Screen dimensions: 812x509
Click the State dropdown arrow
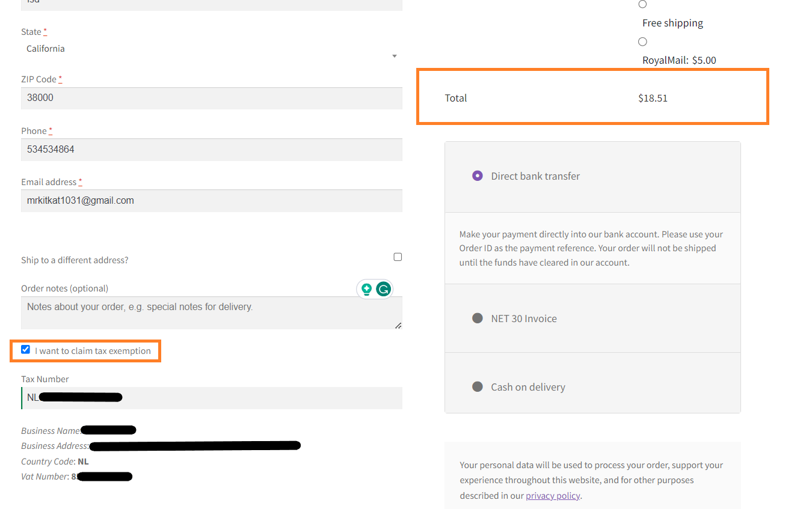coord(395,56)
